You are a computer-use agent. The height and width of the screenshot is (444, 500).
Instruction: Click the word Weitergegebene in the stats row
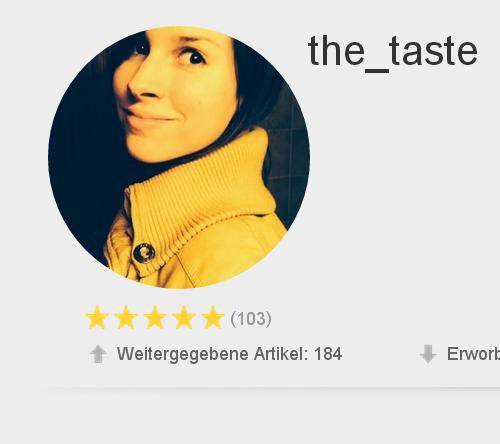point(183,354)
